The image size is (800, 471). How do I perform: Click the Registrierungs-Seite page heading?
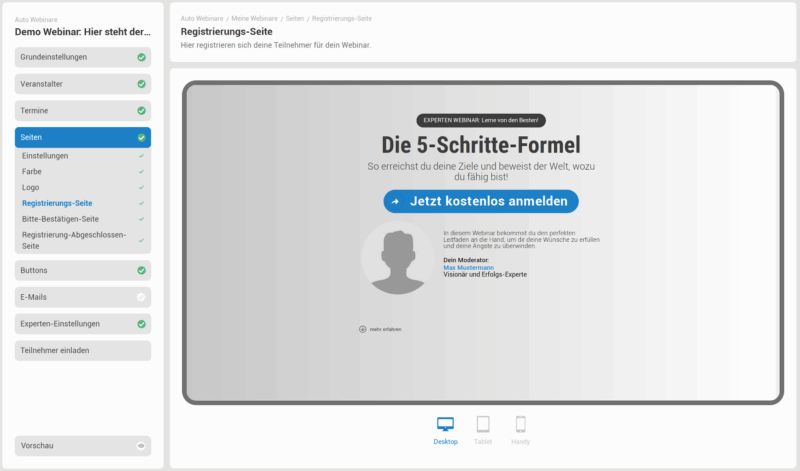pos(227,32)
